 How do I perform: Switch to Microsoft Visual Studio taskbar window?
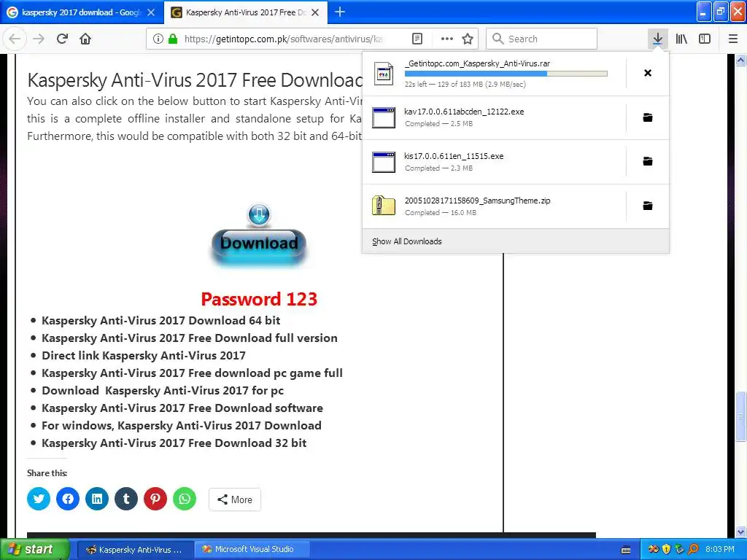pos(252,550)
